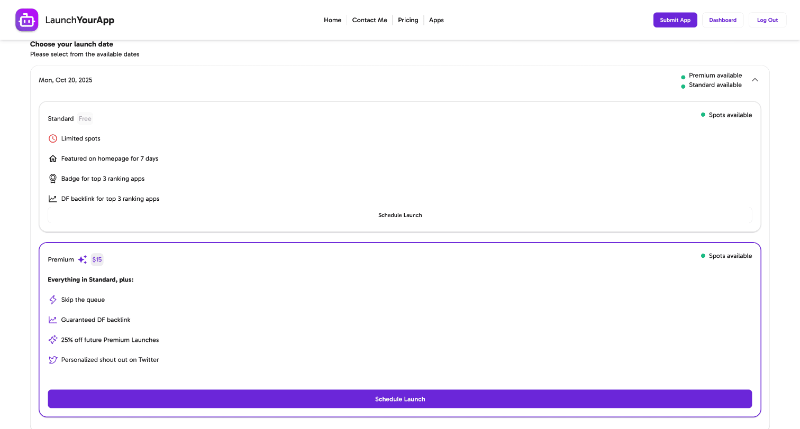The height and width of the screenshot is (429, 800).
Task: Click the sparkles icon for 25% off launches
Action: pyautogui.click(x=53, y=339)
